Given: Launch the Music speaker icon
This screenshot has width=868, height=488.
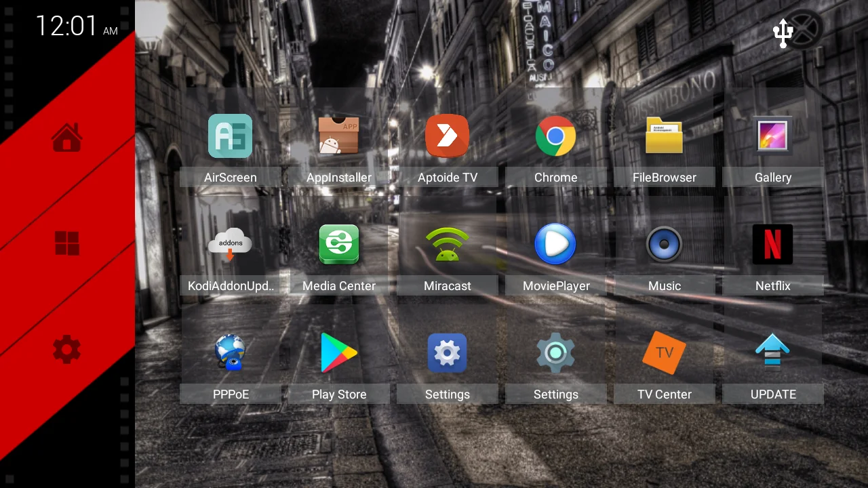Looking at the screenshot, I should tap(664, 244).
